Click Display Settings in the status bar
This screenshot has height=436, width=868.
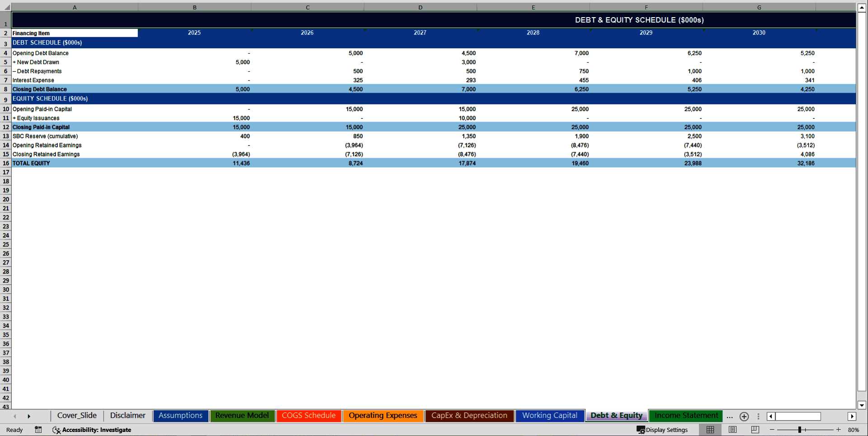663,430
